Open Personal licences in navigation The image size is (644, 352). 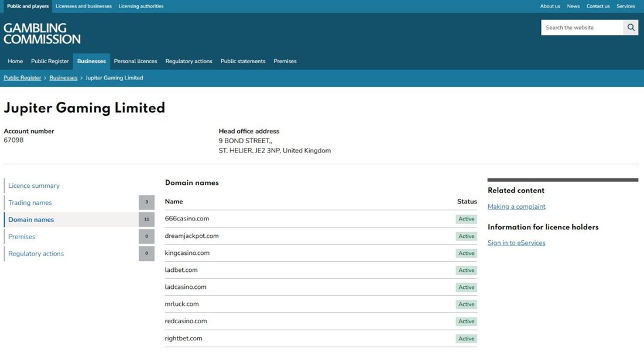pos(136,61)
